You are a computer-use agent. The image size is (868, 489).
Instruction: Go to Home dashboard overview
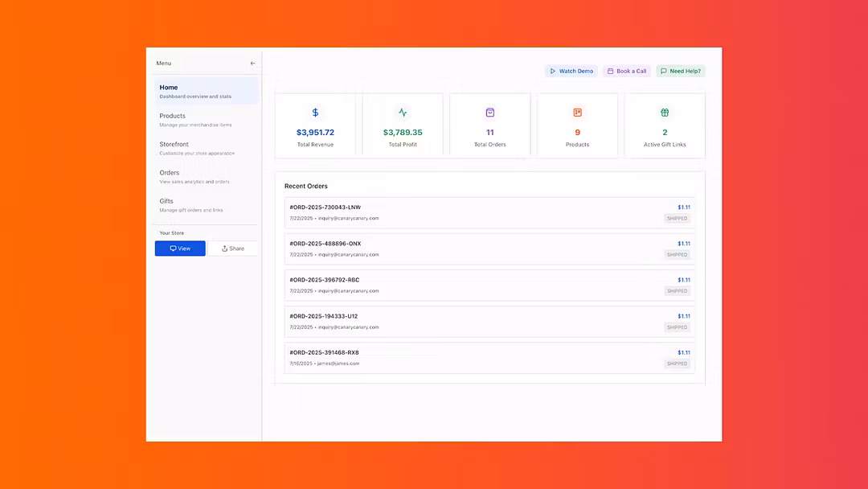[206, 91]
